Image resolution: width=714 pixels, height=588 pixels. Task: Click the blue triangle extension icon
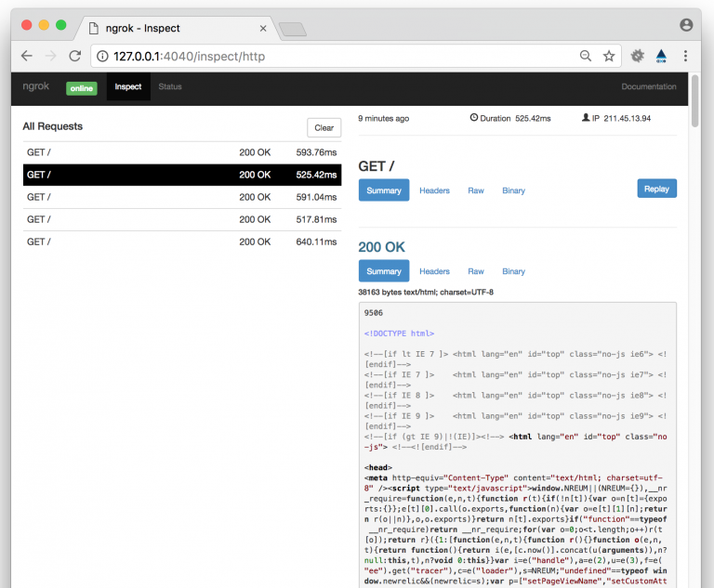pyautogui.click(x=661, y=56)
